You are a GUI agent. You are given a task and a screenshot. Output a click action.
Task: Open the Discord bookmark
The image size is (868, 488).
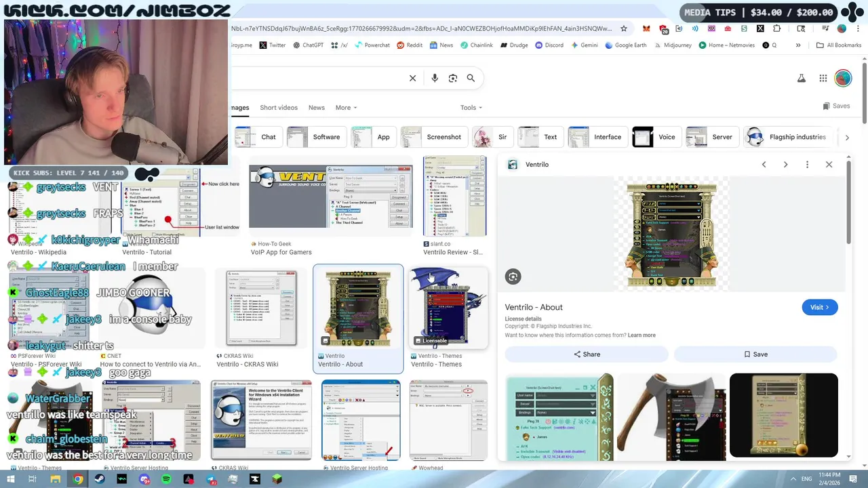(549, 45)
